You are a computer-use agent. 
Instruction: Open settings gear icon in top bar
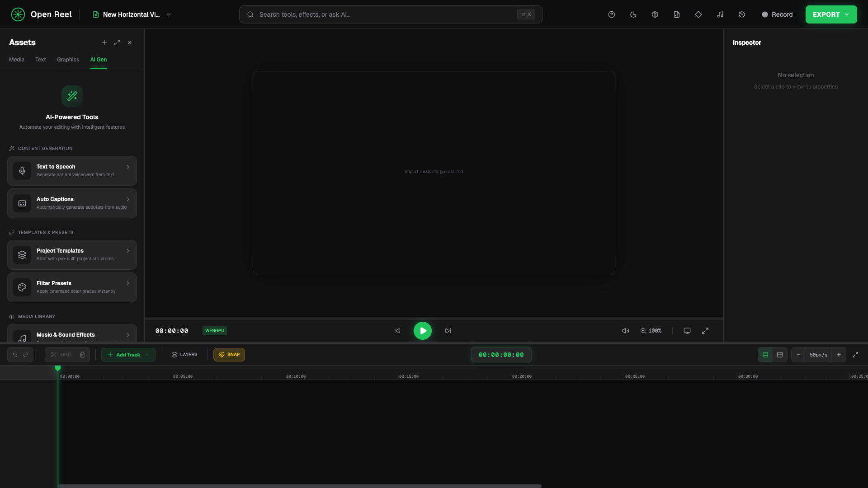655,14
